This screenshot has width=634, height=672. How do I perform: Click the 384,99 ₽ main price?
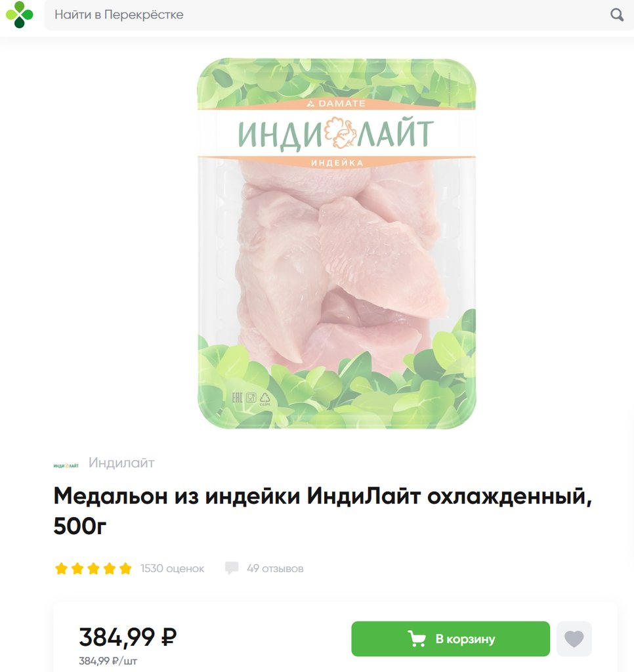pyautogui.click(x=128, y=637)
